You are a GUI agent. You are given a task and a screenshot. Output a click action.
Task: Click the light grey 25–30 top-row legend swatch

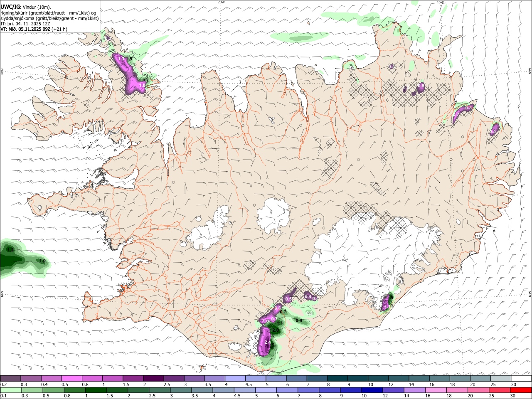[501, 378]
